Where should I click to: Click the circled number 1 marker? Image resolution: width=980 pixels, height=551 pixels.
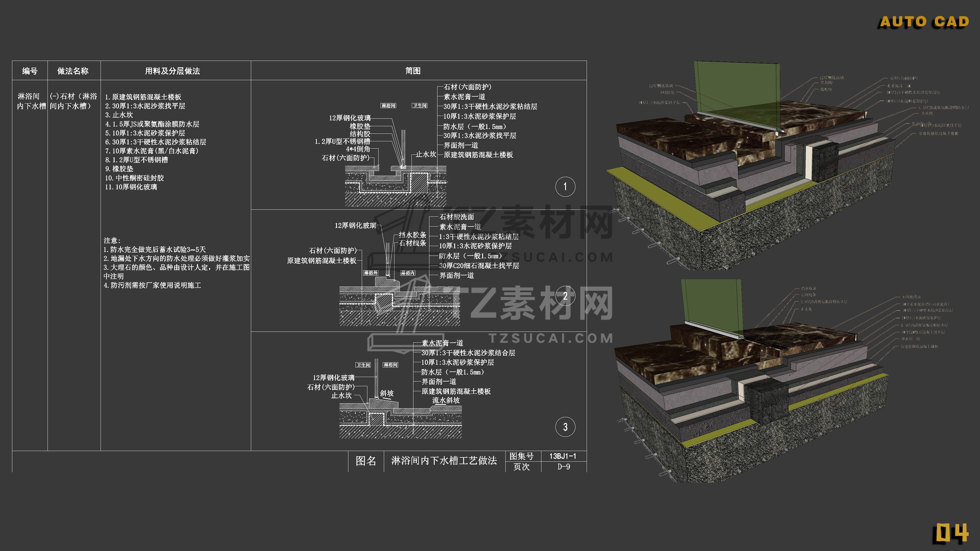[x=565, y=187]
